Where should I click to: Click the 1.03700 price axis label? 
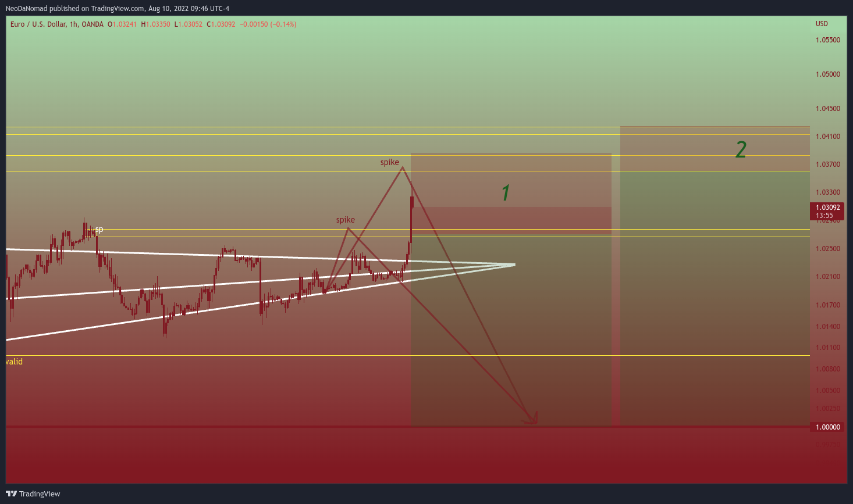click(828, 165)
